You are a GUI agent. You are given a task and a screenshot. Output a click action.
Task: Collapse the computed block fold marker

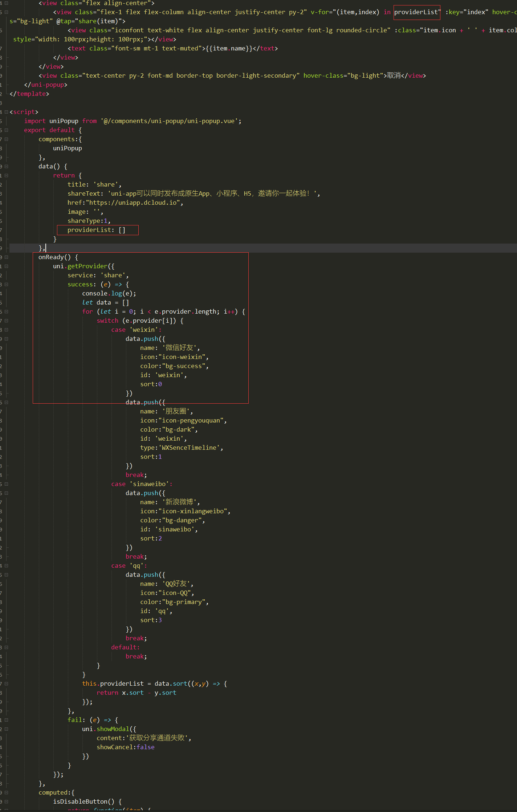coord(6,793)
